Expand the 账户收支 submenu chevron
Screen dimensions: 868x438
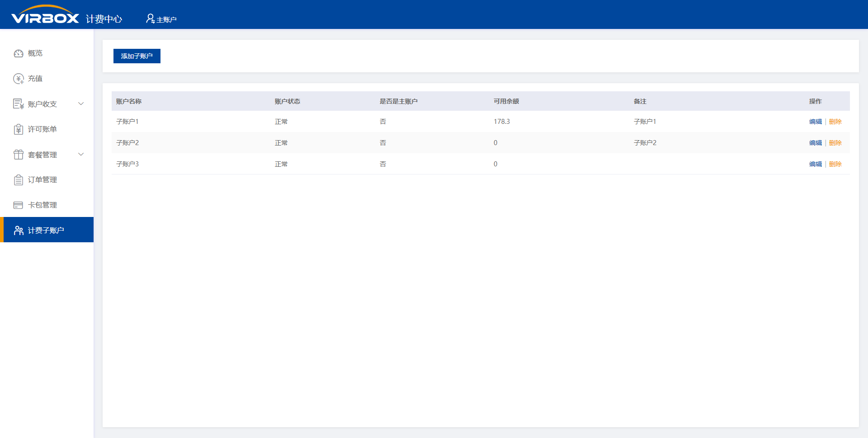pyautogui.click(x=81, y=104)
